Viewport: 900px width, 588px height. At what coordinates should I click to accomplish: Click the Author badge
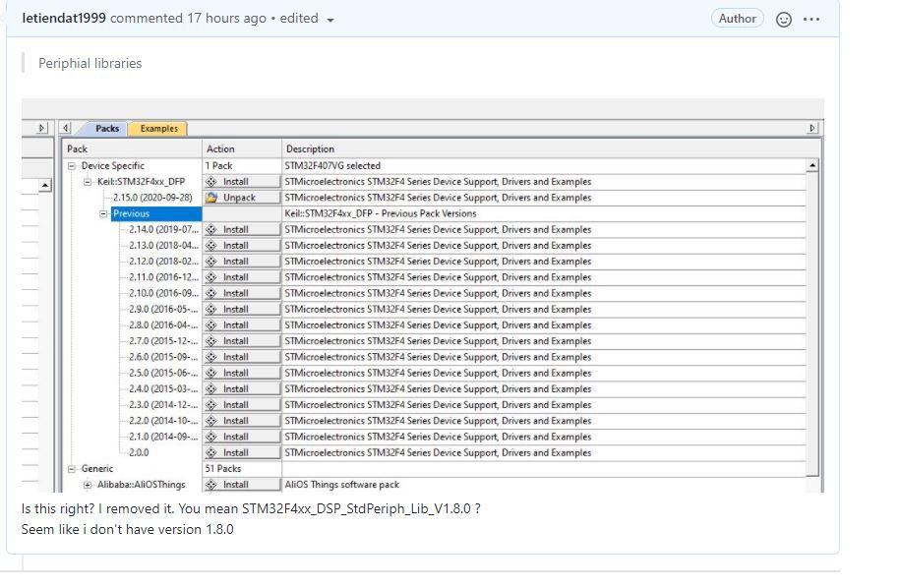pos(737,19)
